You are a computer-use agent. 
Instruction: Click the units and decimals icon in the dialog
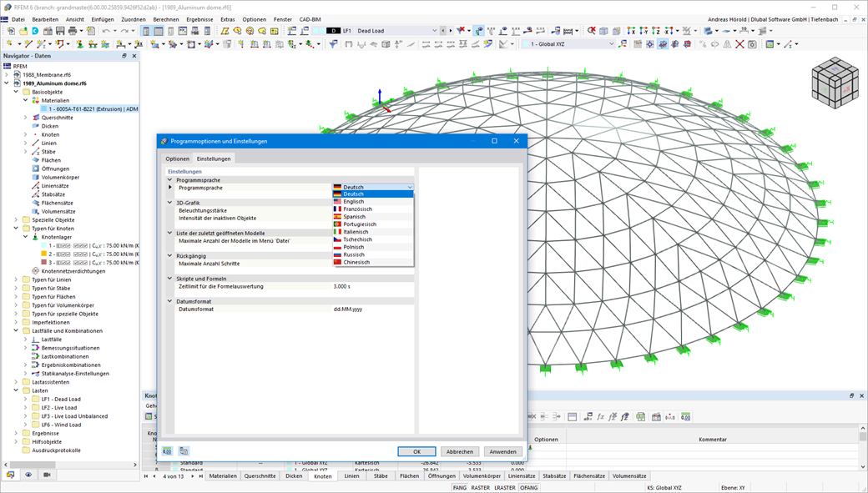pos(167,451)
